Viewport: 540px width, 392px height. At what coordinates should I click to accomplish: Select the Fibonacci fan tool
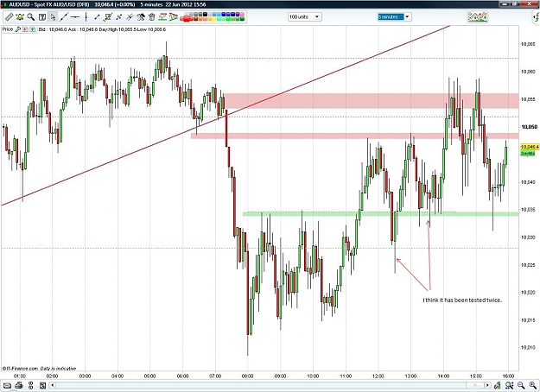(173, 16)
